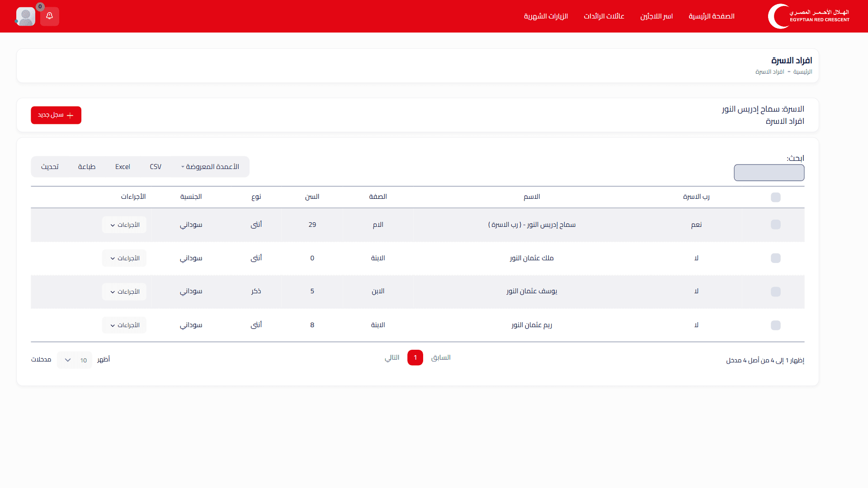Click ذكر gender cell
868x488 pixels.
(256, 291)
